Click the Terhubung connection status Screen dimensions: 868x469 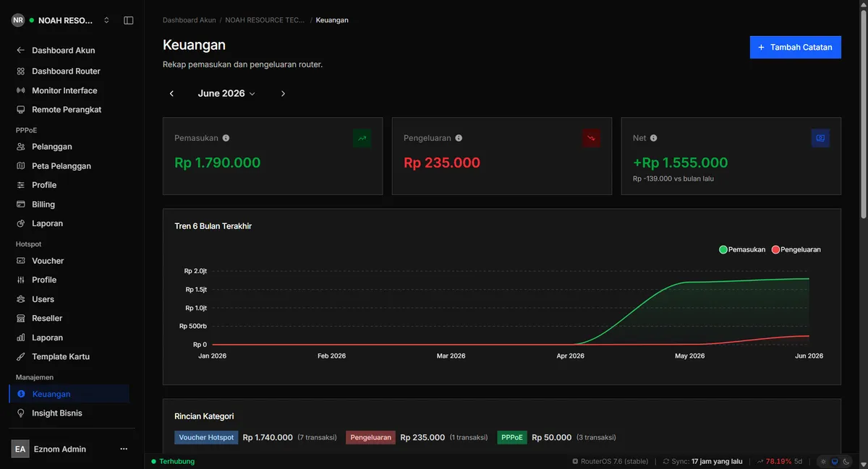[x=173, y=461]
